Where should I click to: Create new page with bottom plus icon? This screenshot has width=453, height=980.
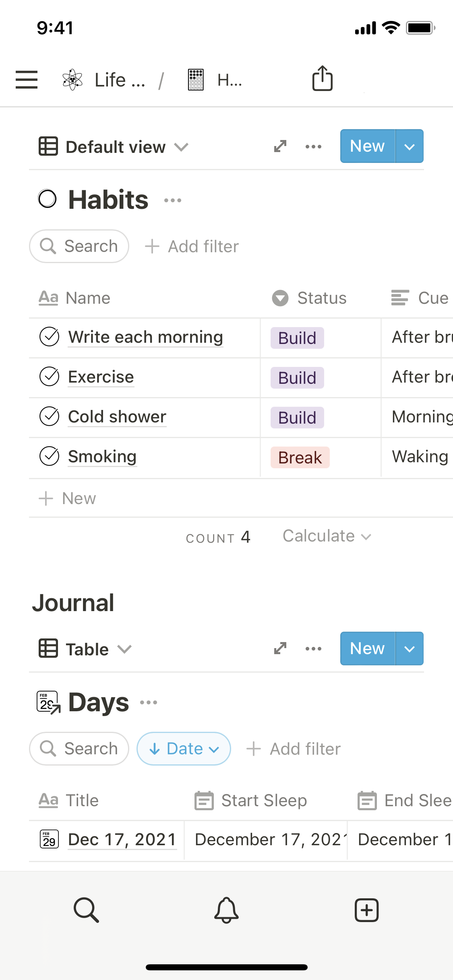tap(366, 910)
